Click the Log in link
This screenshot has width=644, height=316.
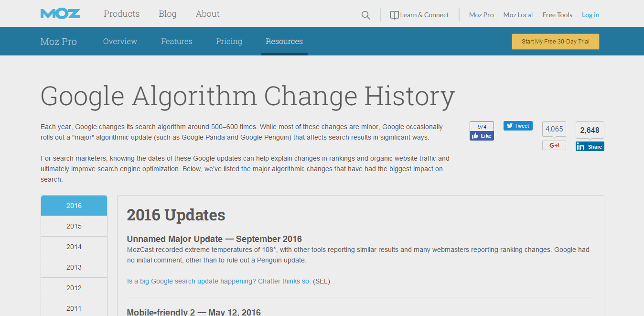pos(590,15)
